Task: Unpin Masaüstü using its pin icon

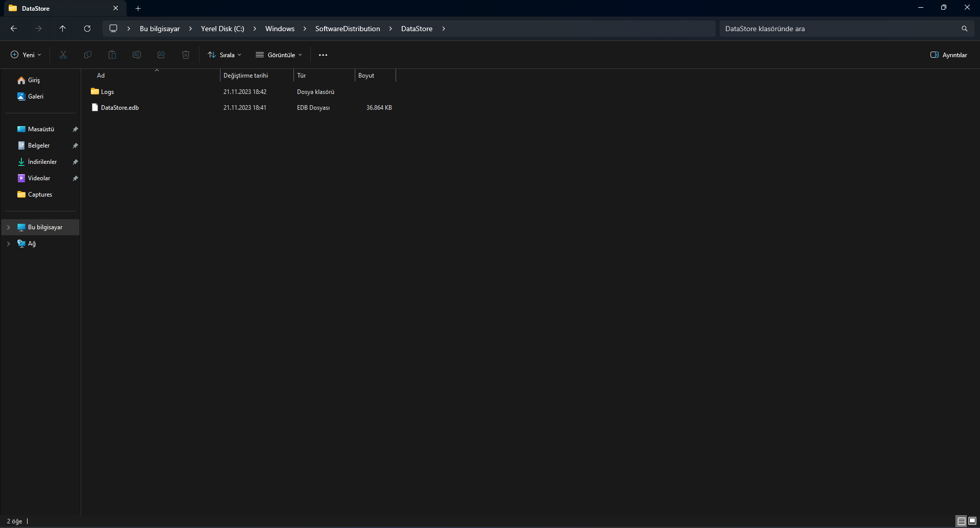Action: 75,129
